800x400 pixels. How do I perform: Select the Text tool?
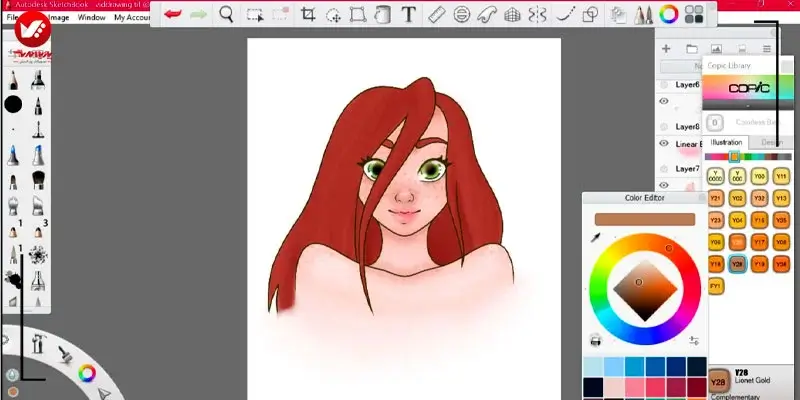point(409,14)
